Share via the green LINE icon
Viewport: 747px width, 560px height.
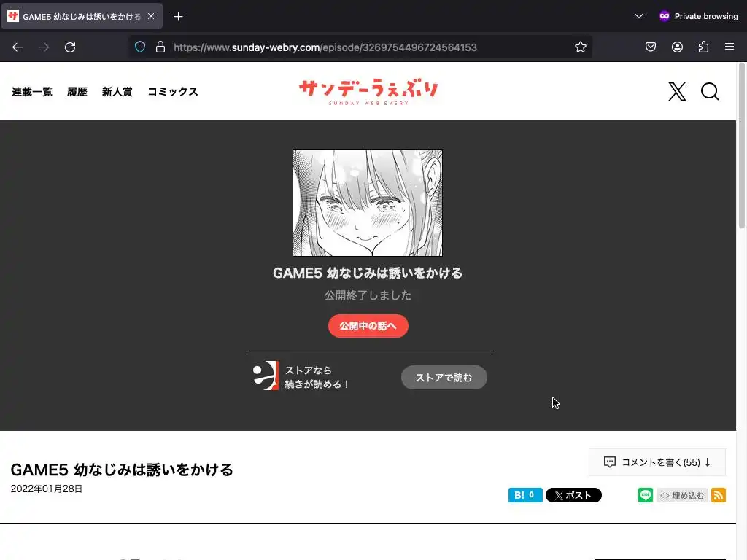pos(645,495)
